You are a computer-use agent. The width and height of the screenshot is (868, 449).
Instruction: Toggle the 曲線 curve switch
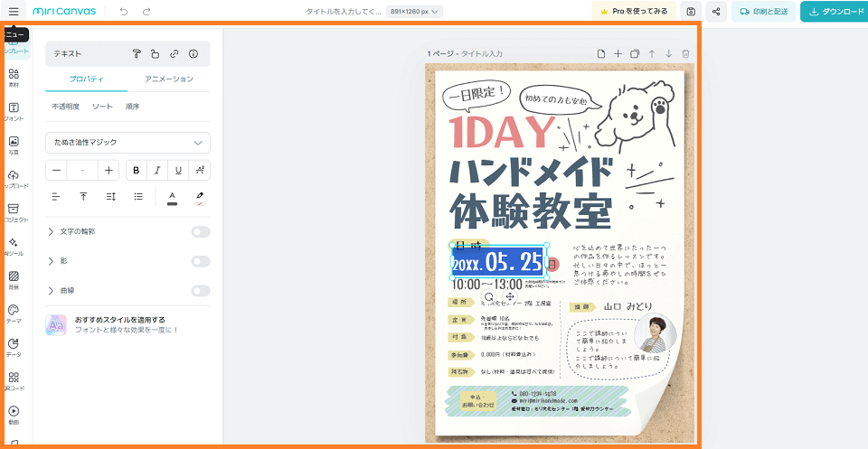[201, 290]
